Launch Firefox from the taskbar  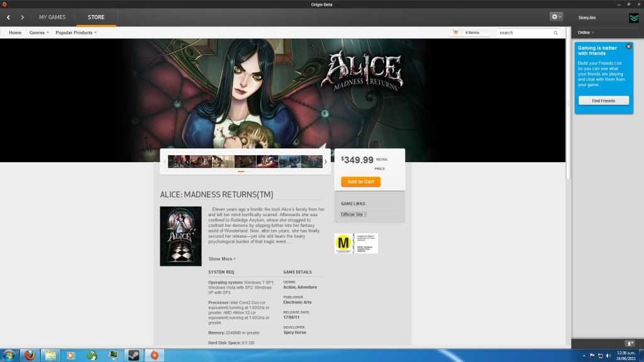click(x=30, y=355)
